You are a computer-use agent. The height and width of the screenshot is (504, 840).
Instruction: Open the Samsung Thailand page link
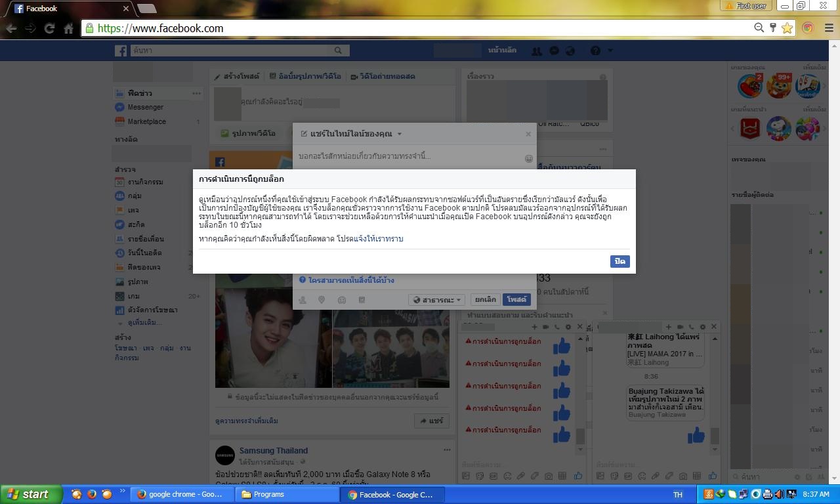pyautogui.click(x=274, y=450)
